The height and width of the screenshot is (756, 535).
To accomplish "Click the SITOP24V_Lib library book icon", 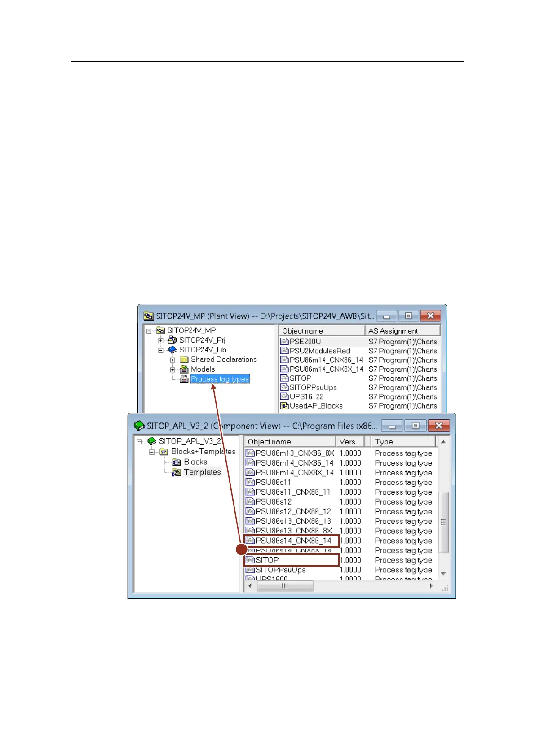I will [172, 350].
